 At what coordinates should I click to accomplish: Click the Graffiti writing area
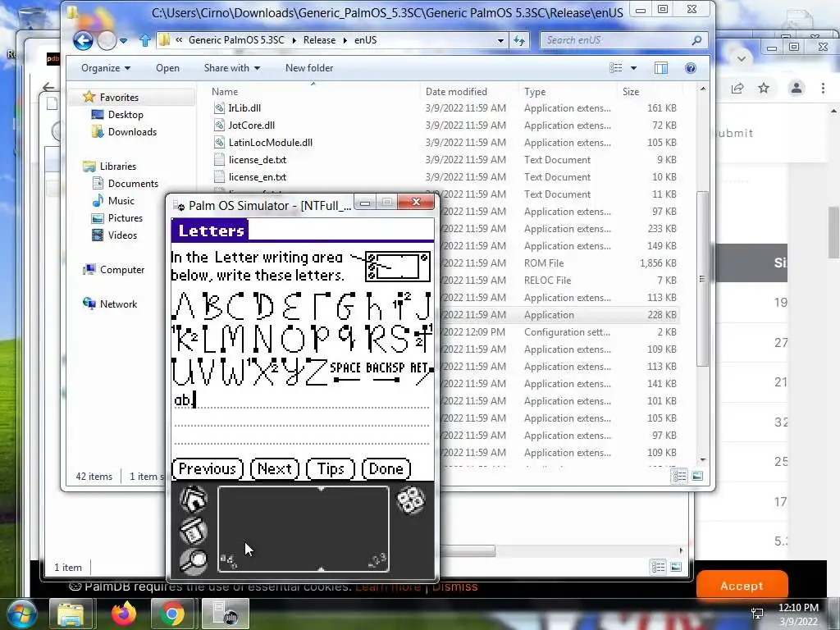[304, 529]
